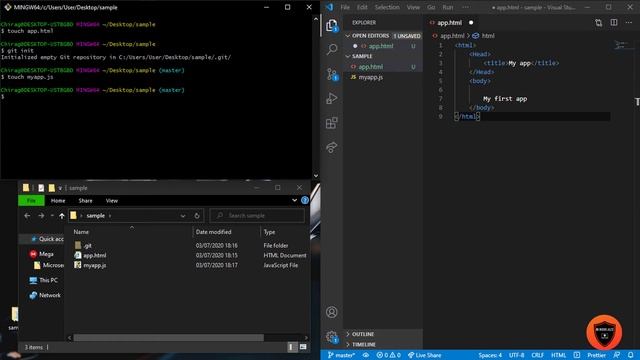Select This PC in navigation pane
The height and width of the screenshot is (360, 640).
48,280
